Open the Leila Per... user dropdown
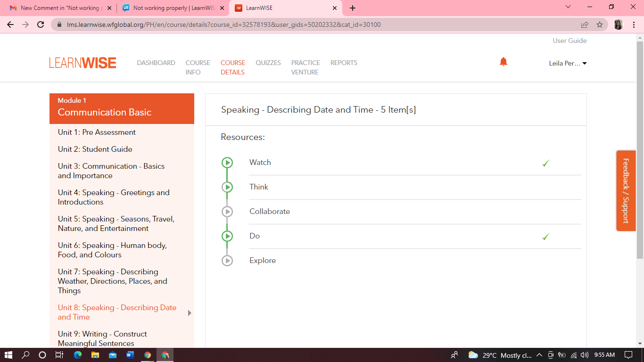Image resolution: width=644 pixels, height=362 pixels. pyautogui.click(x=568, y=63)
